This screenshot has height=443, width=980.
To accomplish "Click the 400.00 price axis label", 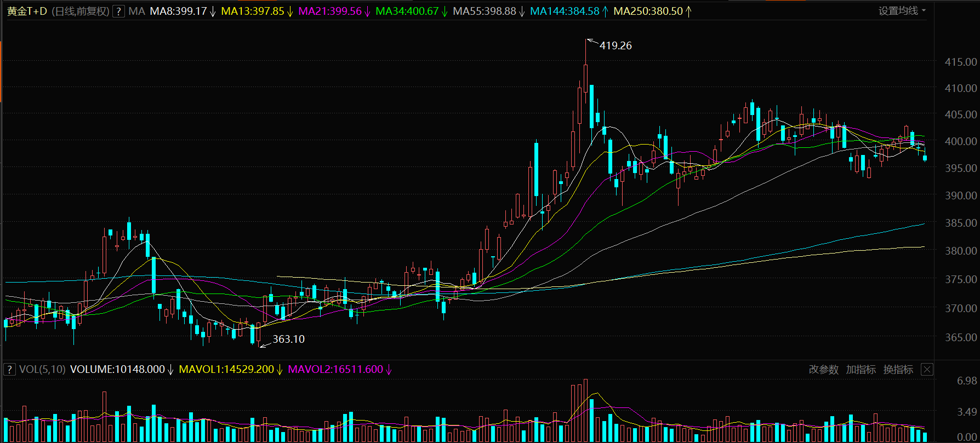I will point(961,141).
